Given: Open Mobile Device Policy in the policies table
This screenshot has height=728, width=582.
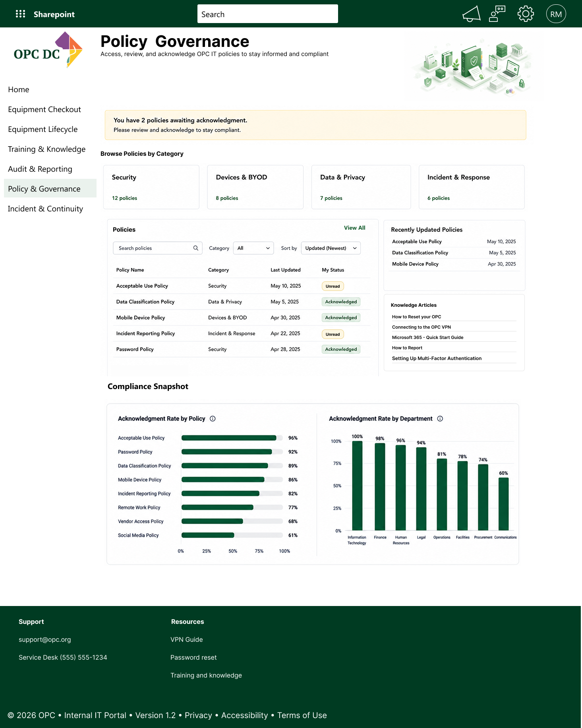Looking at the screenshot, I should pos(141,318).
